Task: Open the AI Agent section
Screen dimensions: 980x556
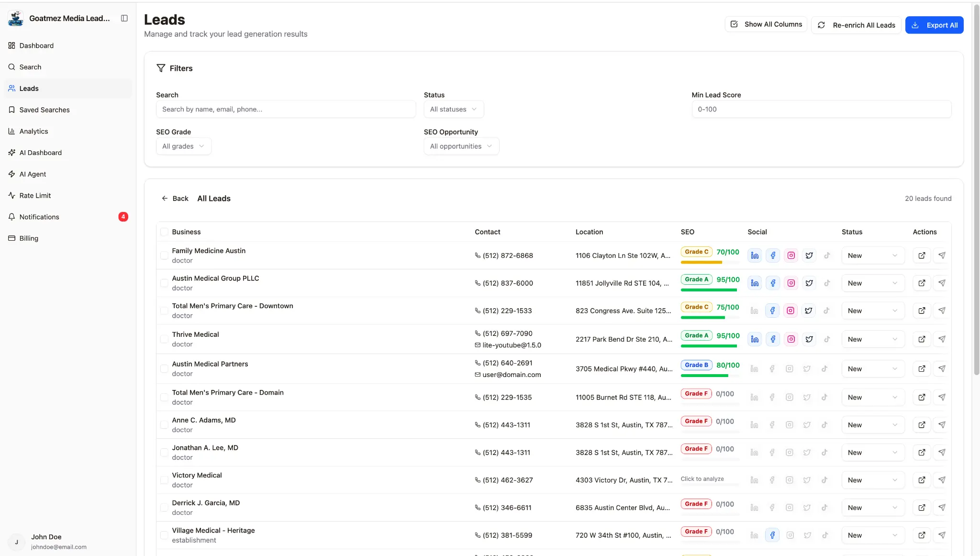Action: pos(32,174)
